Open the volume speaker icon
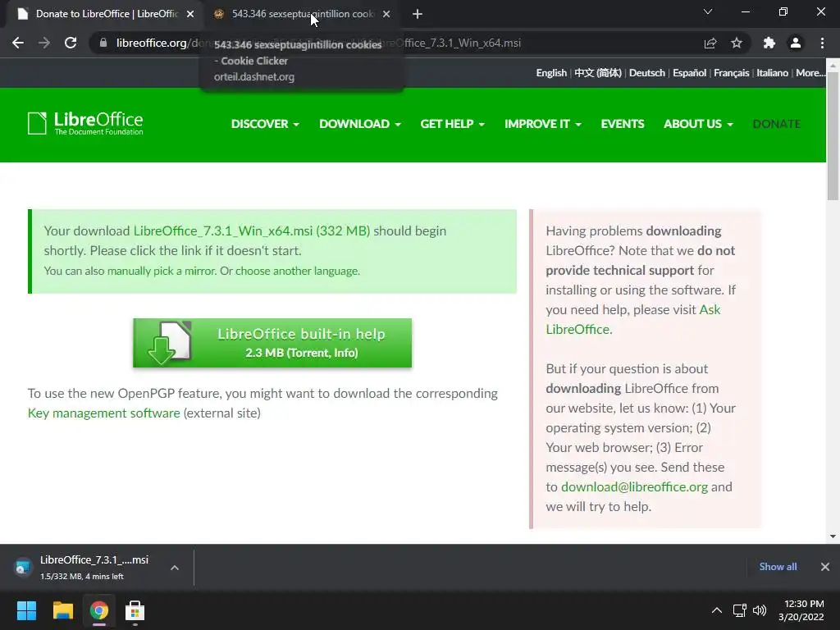The height and width of the screenshot is (630, 840). point(760,610)
